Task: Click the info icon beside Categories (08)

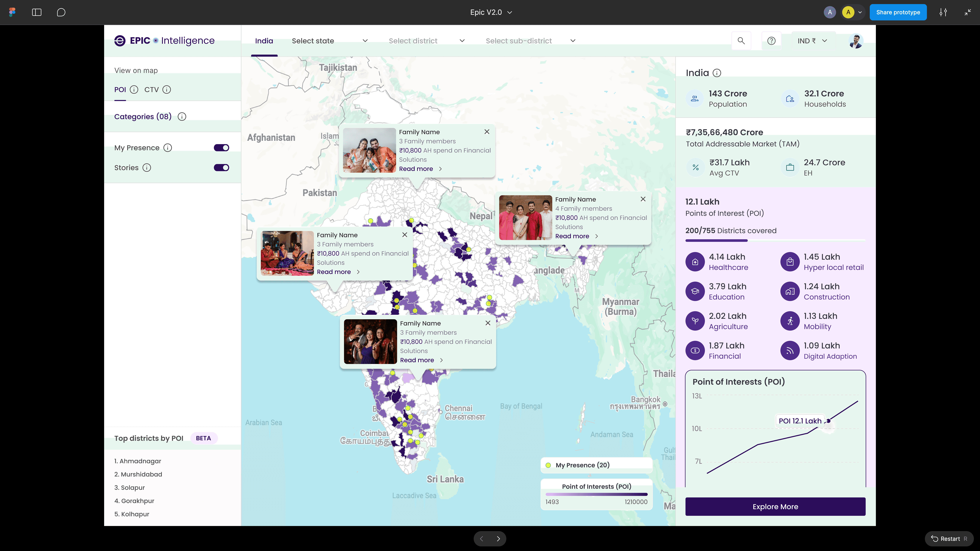Action: pyautogui.click(x=182, y=117)
